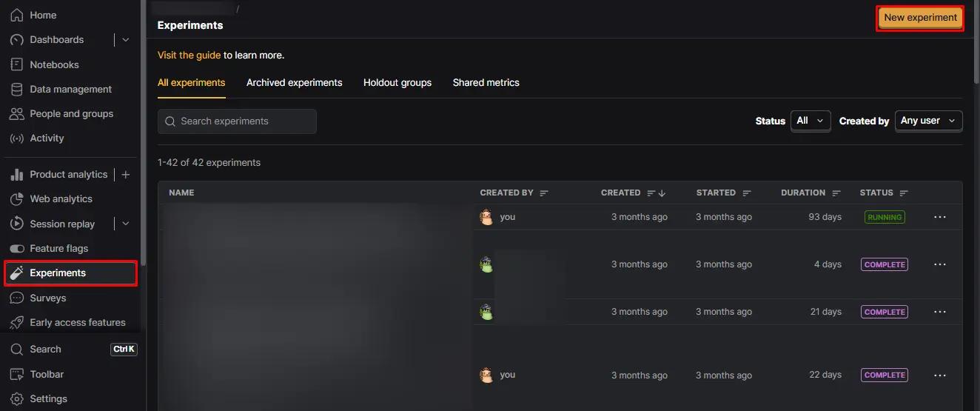The image size is (980, 411).
Task: Go to People and groups
Action: coord(70,113)
